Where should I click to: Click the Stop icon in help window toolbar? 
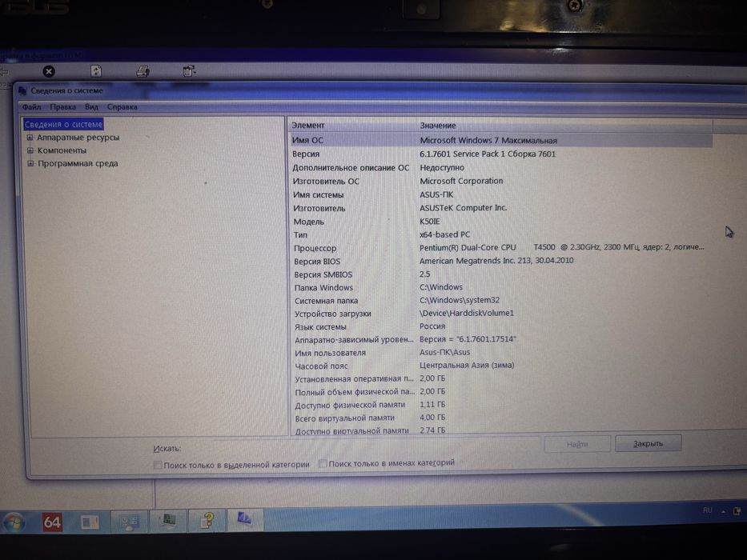coord(49,71)
